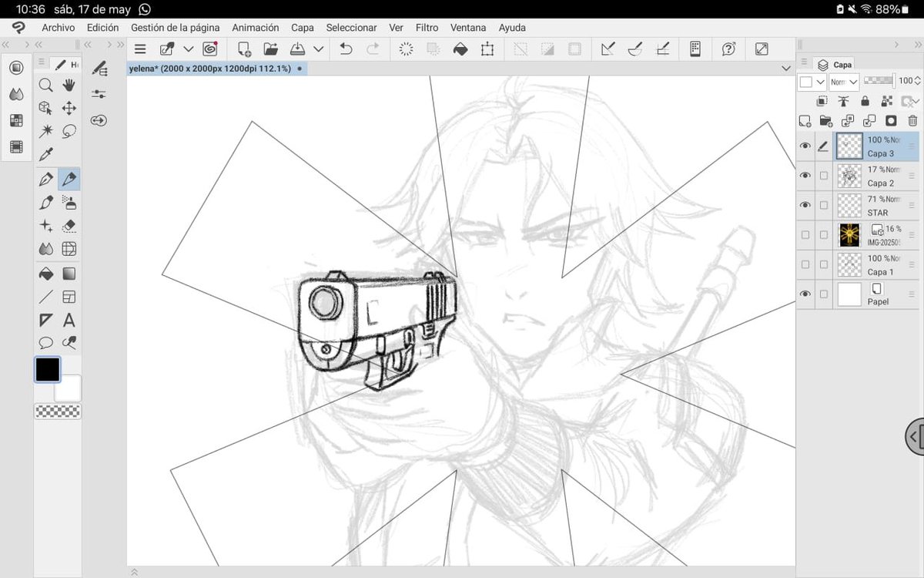Click the create layer mask icon

[891, 121]
